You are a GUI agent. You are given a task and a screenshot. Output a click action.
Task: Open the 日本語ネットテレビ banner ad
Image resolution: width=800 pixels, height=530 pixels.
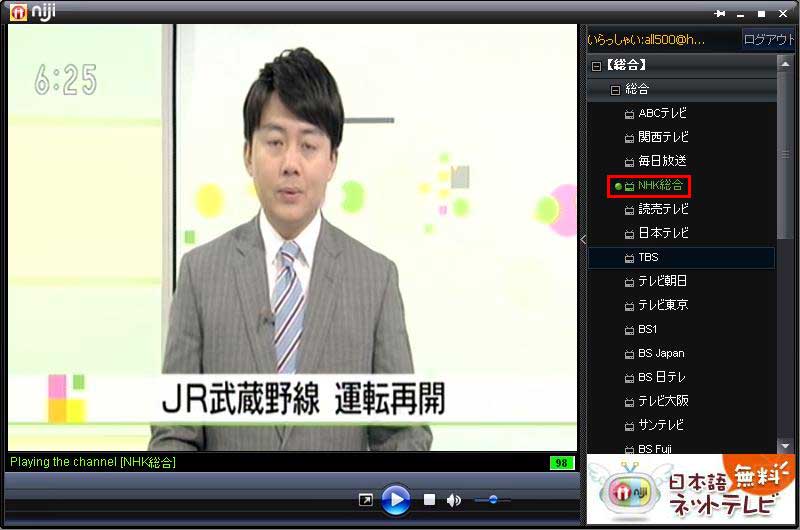click(x=690, y=490)
